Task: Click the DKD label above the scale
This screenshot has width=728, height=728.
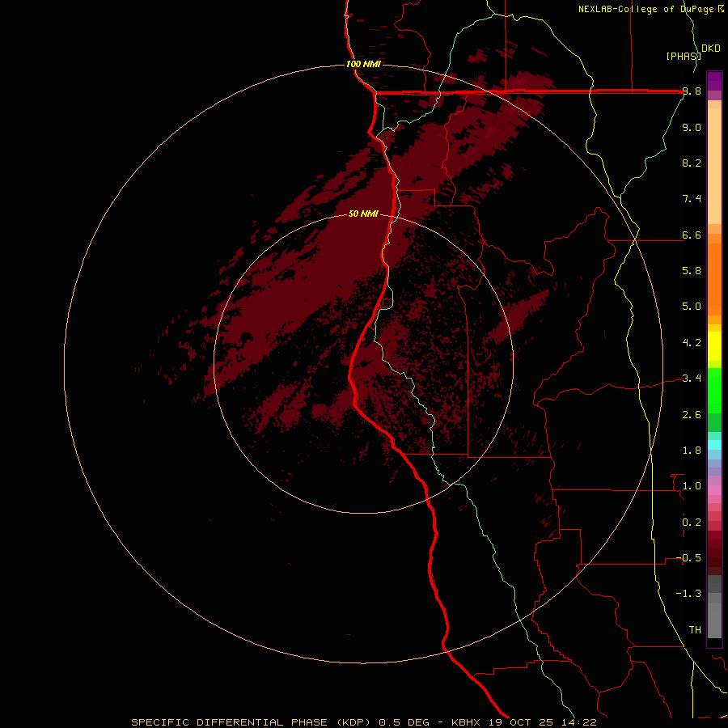Action: point(711,49)
